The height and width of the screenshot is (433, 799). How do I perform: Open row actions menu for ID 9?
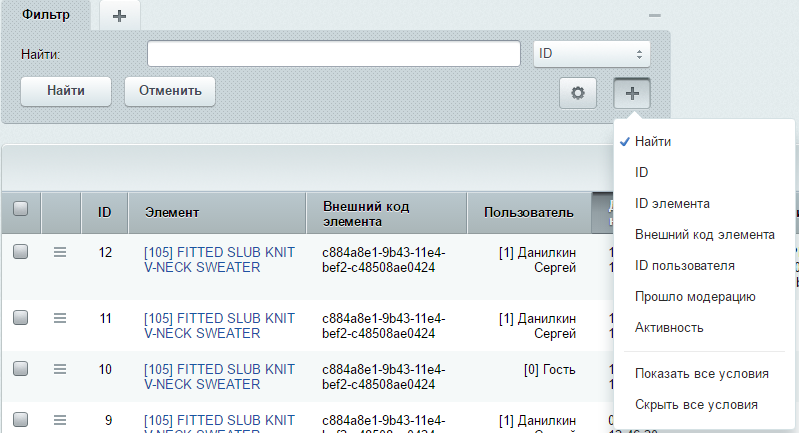click(x=60, y=420)
